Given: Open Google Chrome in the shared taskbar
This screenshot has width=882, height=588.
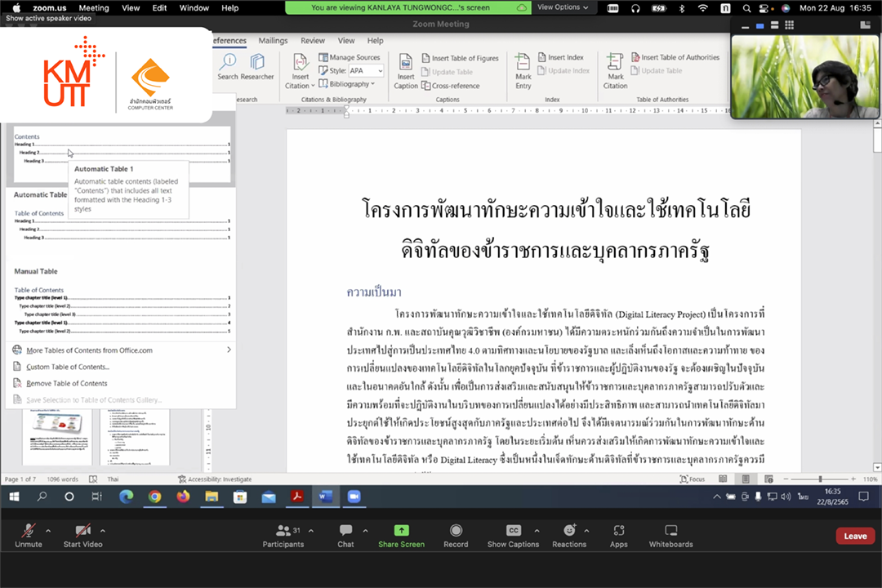Looking at the screenshot, I should pos(154,497).
